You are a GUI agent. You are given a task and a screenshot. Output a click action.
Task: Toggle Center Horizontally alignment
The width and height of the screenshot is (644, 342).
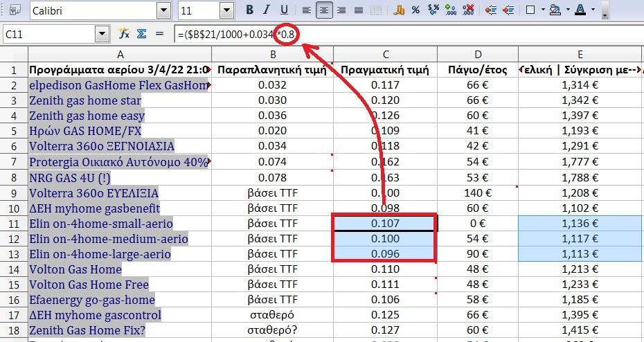pos(324,10)
